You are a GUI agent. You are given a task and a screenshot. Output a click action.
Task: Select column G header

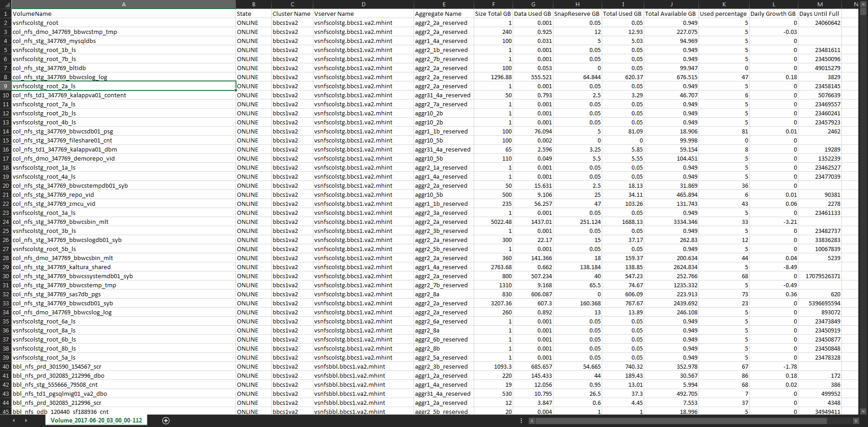tap(533, 4)
